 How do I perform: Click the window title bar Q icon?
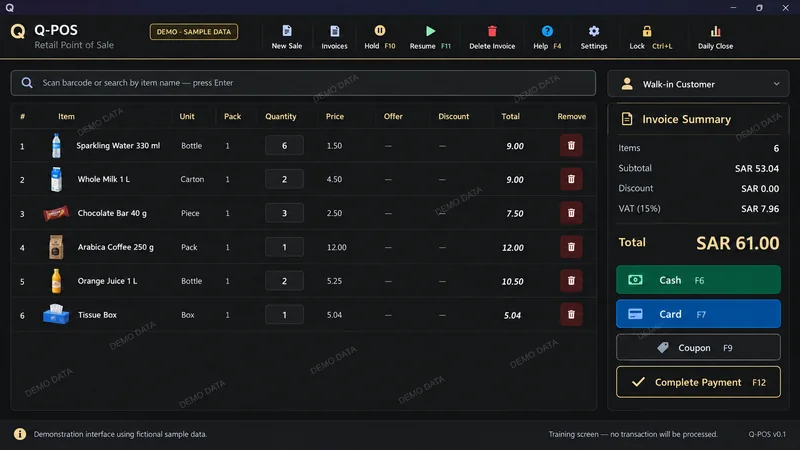10,7
